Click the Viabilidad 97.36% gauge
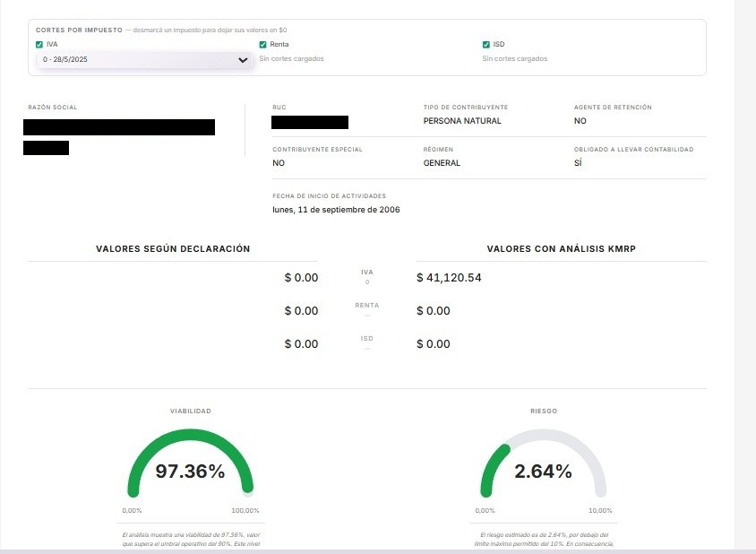Viewport: 756px width, 554px height. [x=191, y=463]
